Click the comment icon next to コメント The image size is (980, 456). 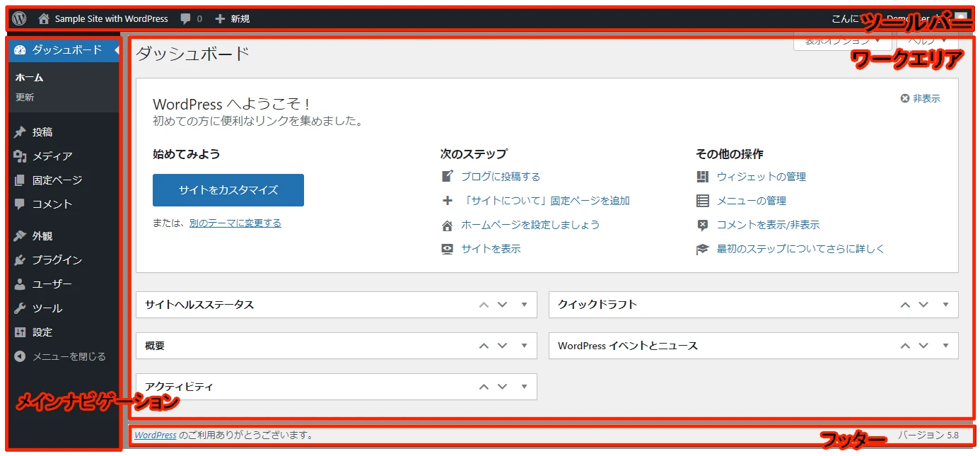click(x=20, y=204)
